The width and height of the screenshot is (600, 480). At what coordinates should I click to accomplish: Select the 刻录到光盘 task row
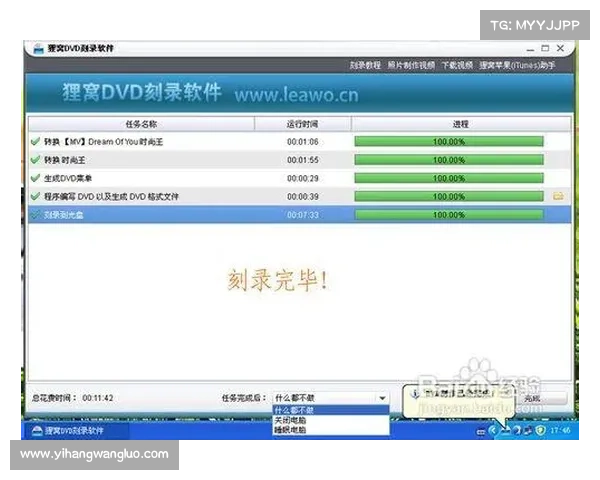pyautogui.click(x=300, y=215)
